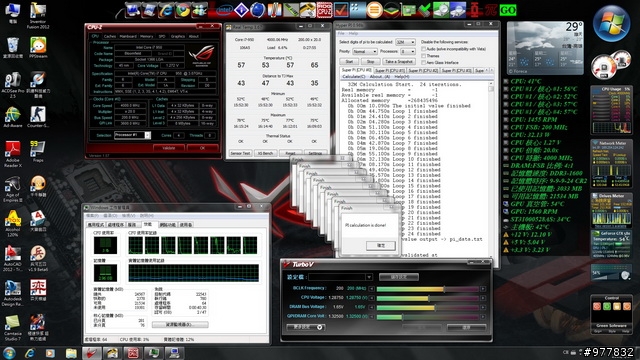Open Calculate(C) menu in Super PI
This screenshot has height=360, width=640.
click(353, 76)
